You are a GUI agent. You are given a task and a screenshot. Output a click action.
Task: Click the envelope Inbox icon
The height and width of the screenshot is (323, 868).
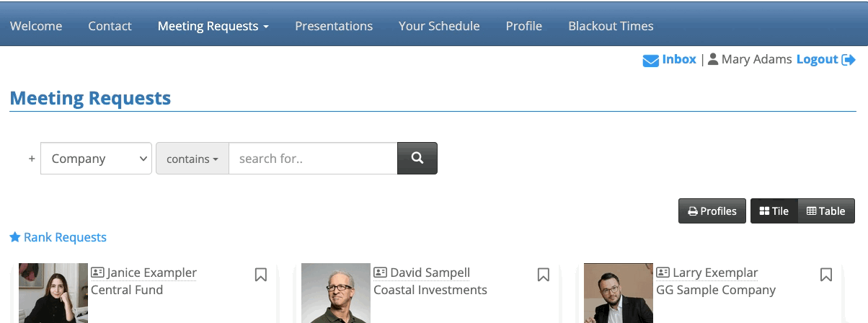pos(650,61)
